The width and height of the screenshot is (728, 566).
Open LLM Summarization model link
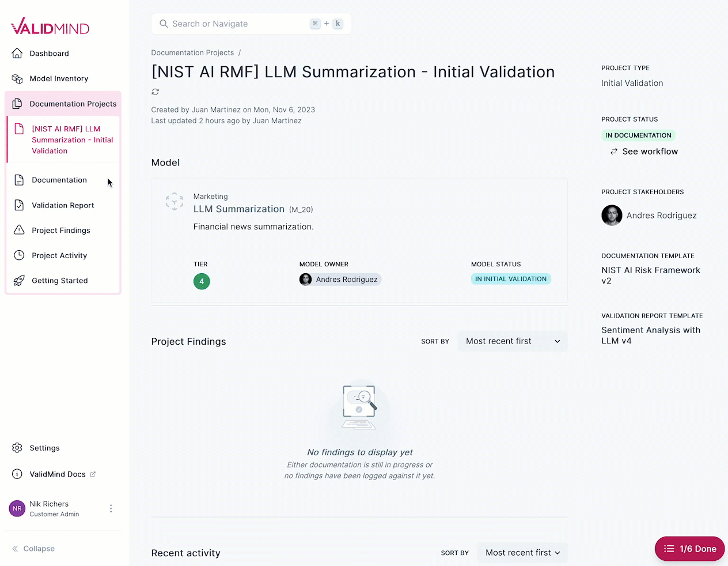[x=239, y=209]
